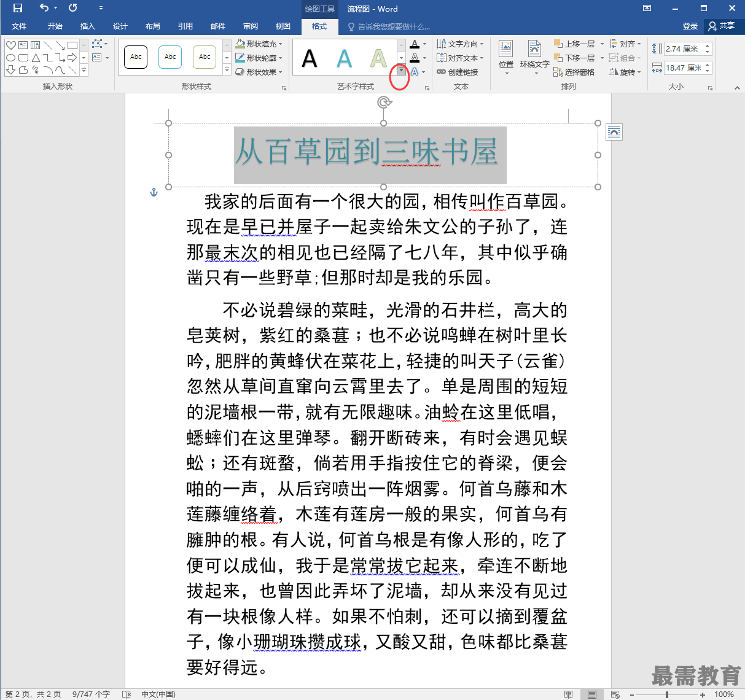This screenshot has width=745, height=700.
Task: Apply the green-outline Abc shape style
Action: (205, 56)
